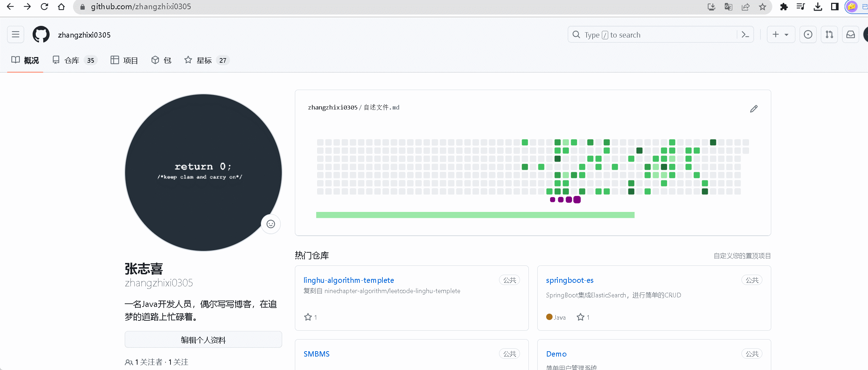Click the purple snake in contribution graph
868x370 pixels.
(x=565, y=200)
